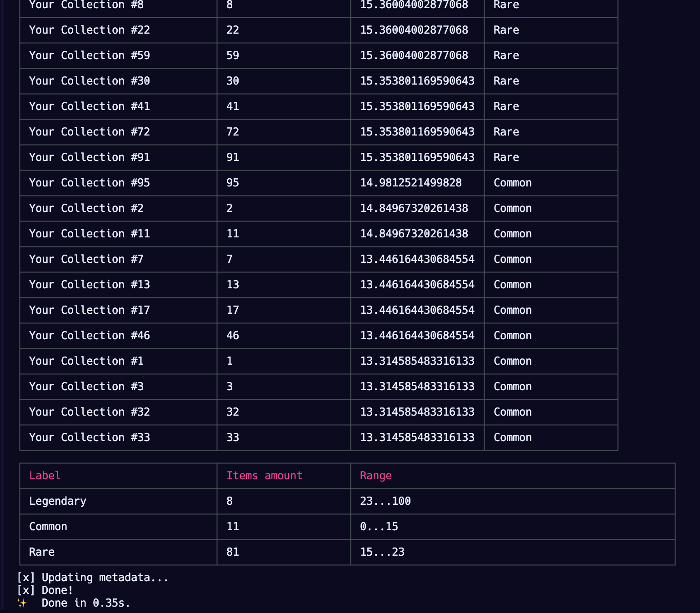Select the text 'Your Collection #3'
The image size is (700, 613).
click(86, 387)
